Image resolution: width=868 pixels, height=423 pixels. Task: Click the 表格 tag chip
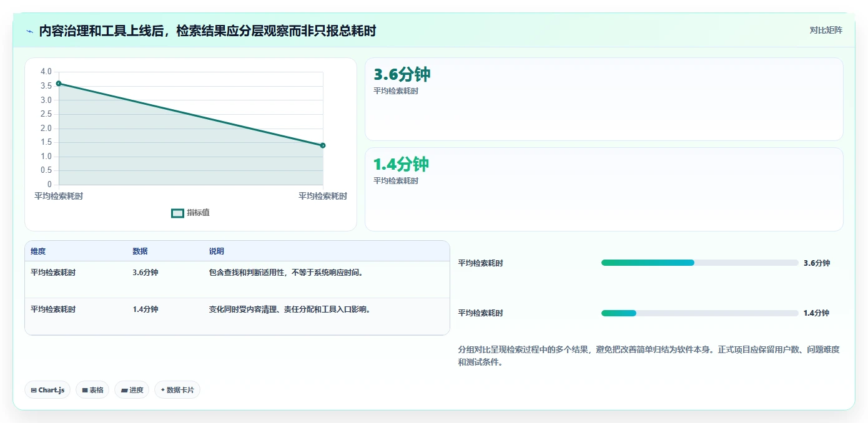(x=92, y=390)
